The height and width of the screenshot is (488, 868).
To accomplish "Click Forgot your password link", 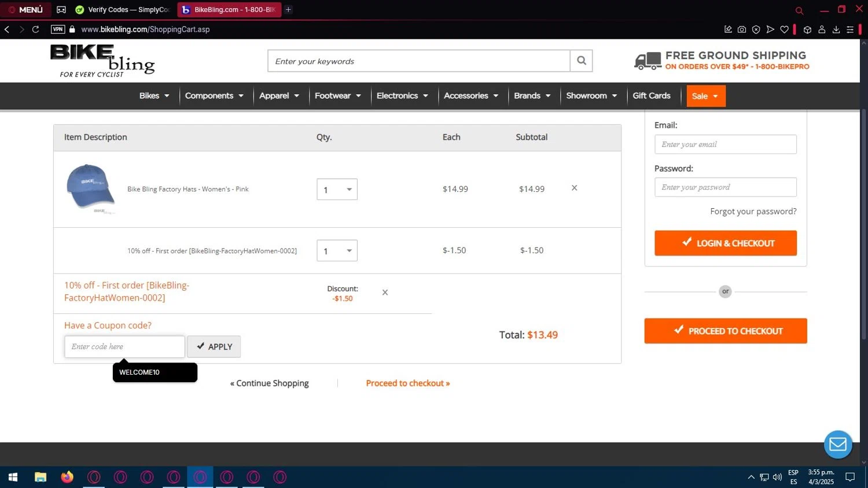I will [x=753, y=212].
